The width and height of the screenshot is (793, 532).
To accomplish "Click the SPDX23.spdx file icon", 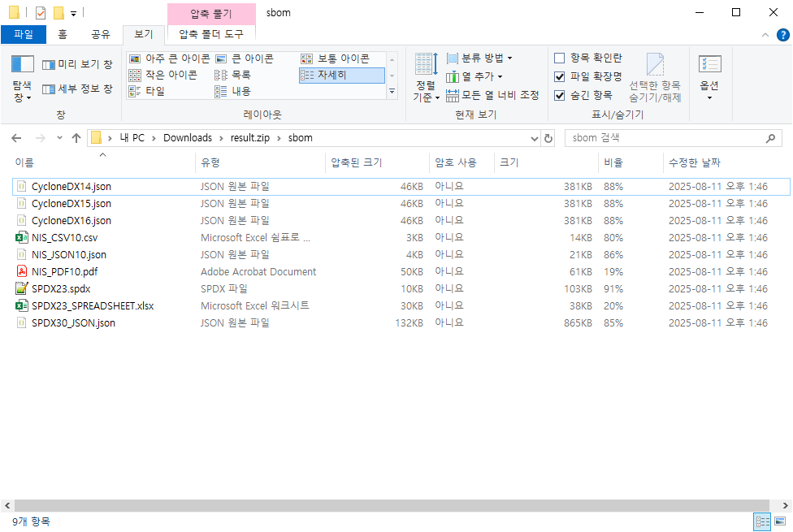I will pos(22,289).
